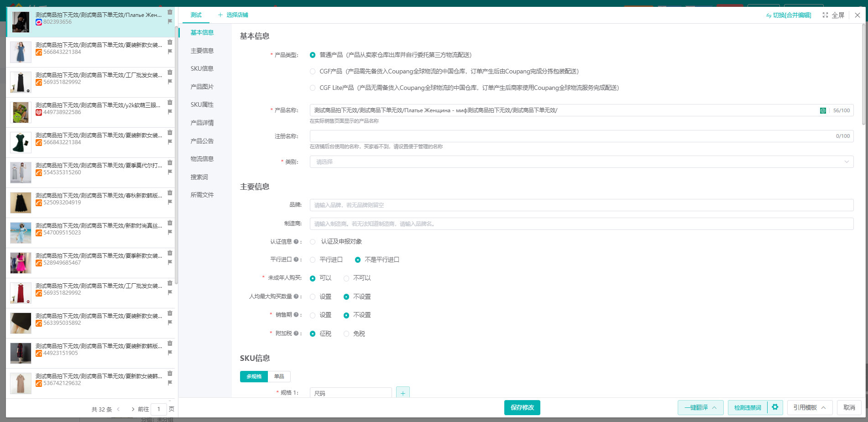Screen dimensions: 868x422
Task: Choose 免税 for 附加税
Action: pyautogui.click(x=346, y=334)
